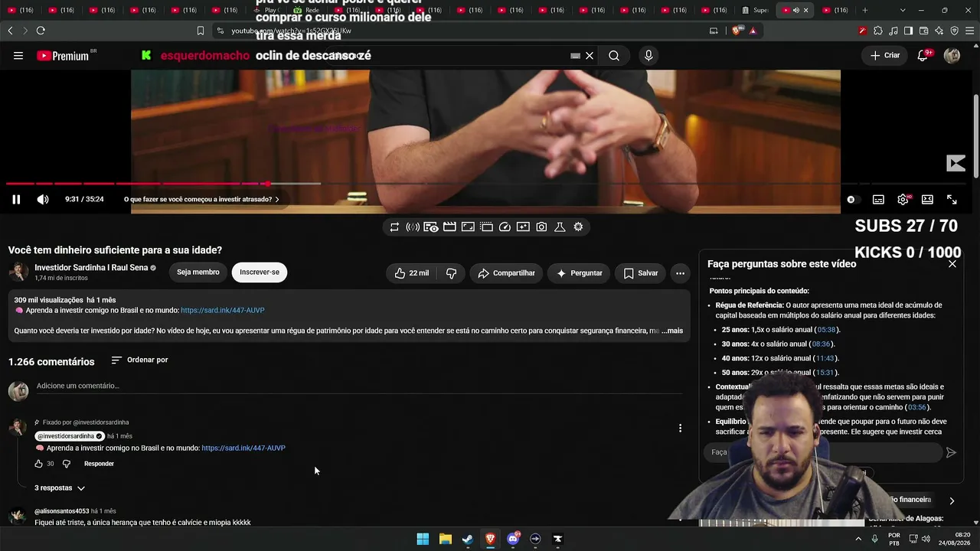
Task: Open a new browser tab
Action: tap(865, 10)
